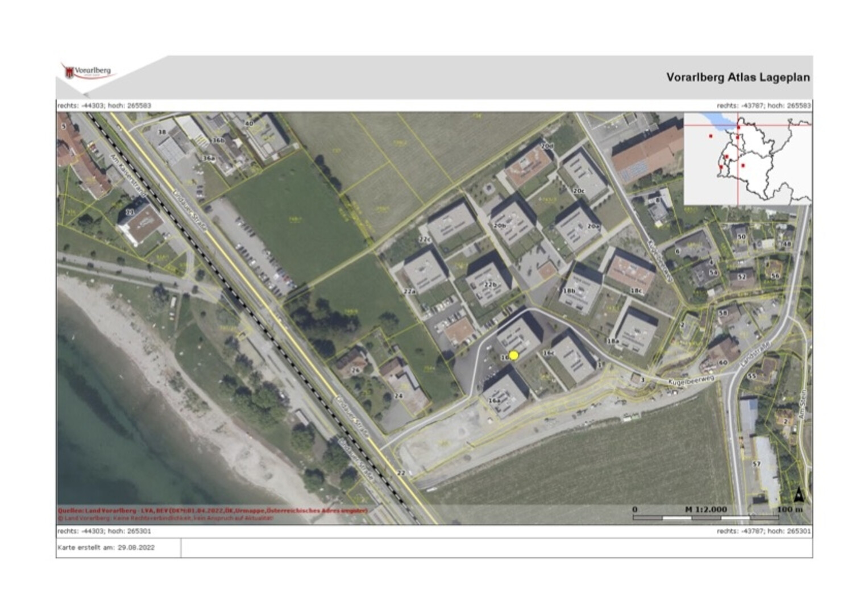Click house number 24 on the map
Viewport: 868px width, 614px height.
click(x=398, y=396)
